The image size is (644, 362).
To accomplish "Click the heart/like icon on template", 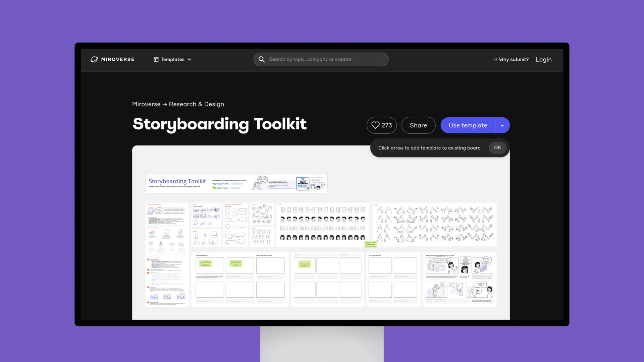I will [x=376, y=125].
